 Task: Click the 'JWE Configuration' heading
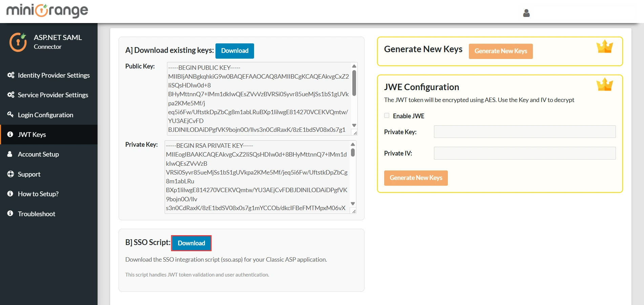pos(421,87)
